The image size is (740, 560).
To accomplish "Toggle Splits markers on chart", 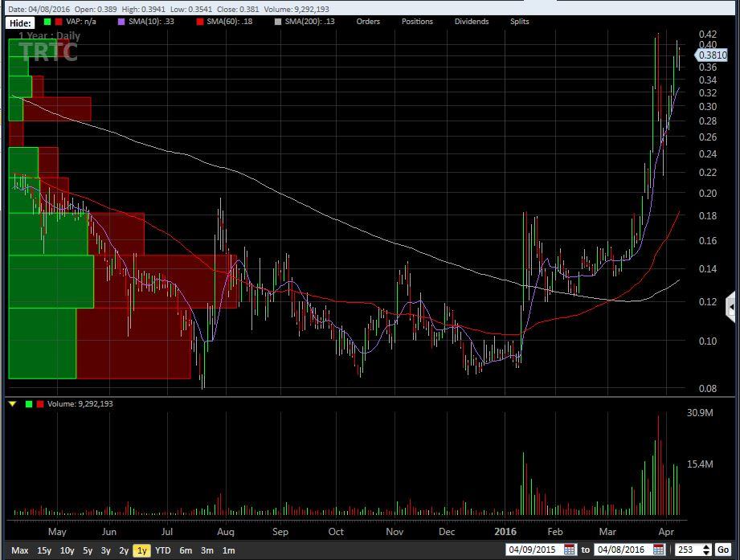I will [x=520, y=22].
